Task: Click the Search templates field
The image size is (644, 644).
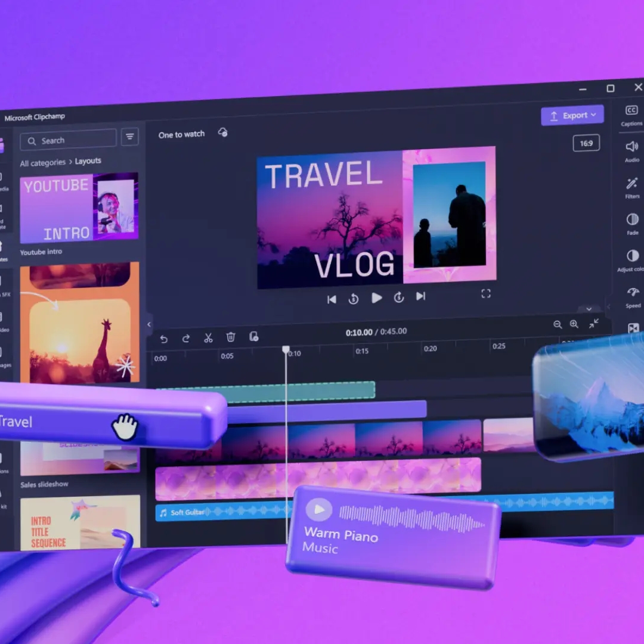Action: pos(69,140)
